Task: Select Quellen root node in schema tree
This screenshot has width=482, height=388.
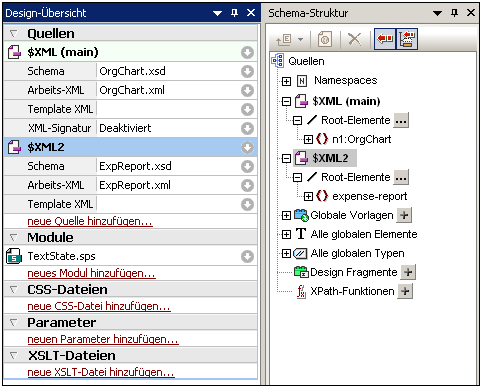Action: [x=306, y=61]
